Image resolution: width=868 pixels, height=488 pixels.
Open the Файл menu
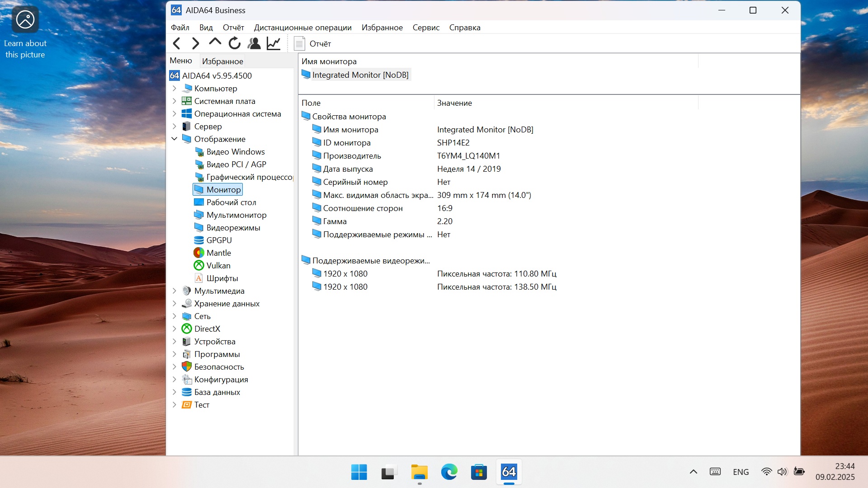coord(180,28)
